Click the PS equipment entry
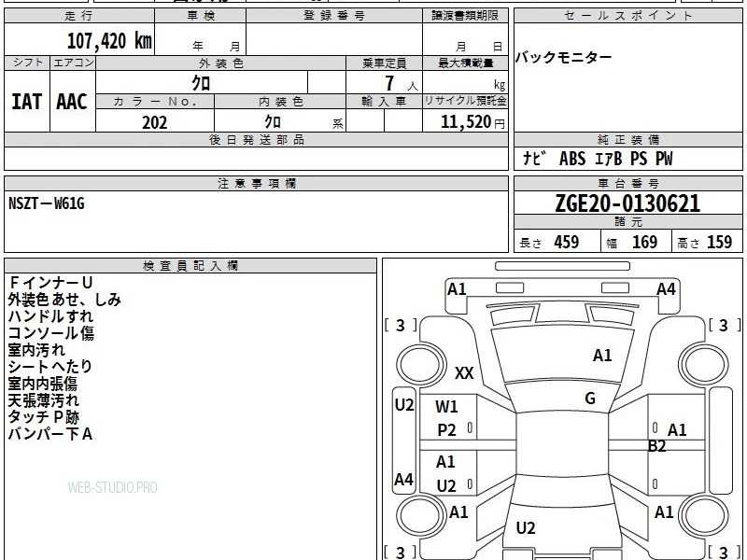747x560 pixels. point(639,158)
